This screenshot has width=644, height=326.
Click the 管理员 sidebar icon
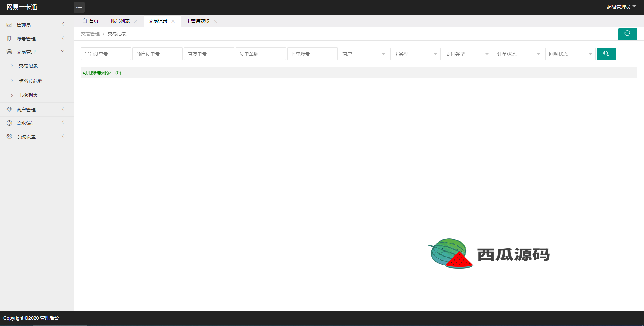pos(9,25)
